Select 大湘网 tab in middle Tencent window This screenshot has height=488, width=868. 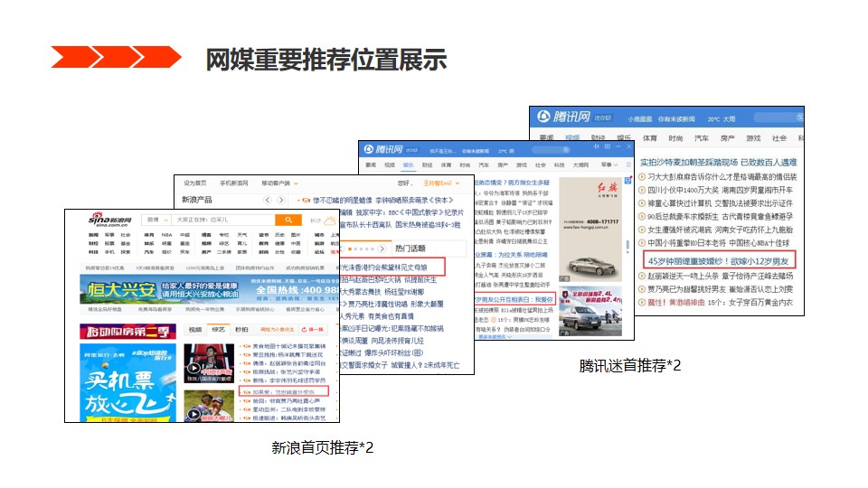click(x=580, y=164)
